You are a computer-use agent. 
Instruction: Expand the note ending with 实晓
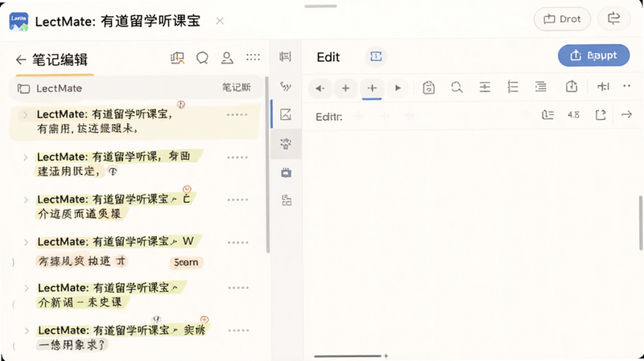pos(27,330)
